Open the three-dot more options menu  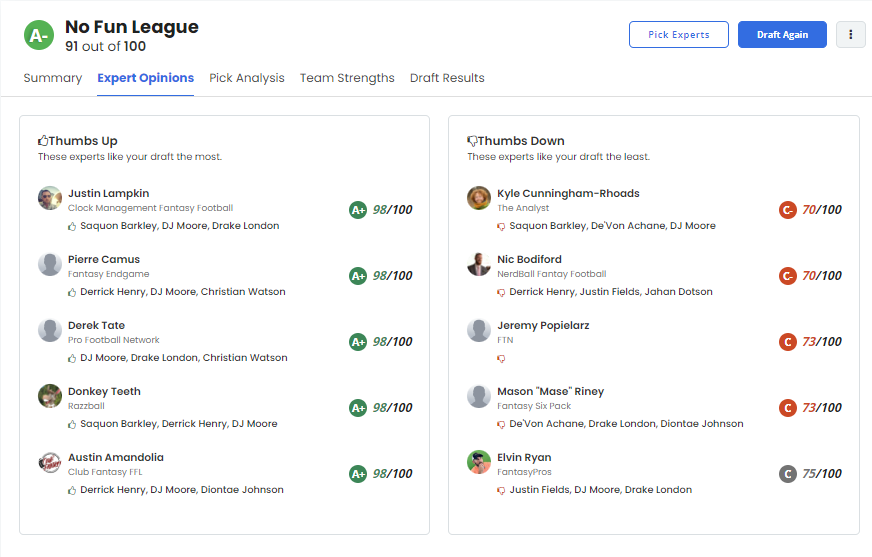pyautogui.click(x=850, y=34)
